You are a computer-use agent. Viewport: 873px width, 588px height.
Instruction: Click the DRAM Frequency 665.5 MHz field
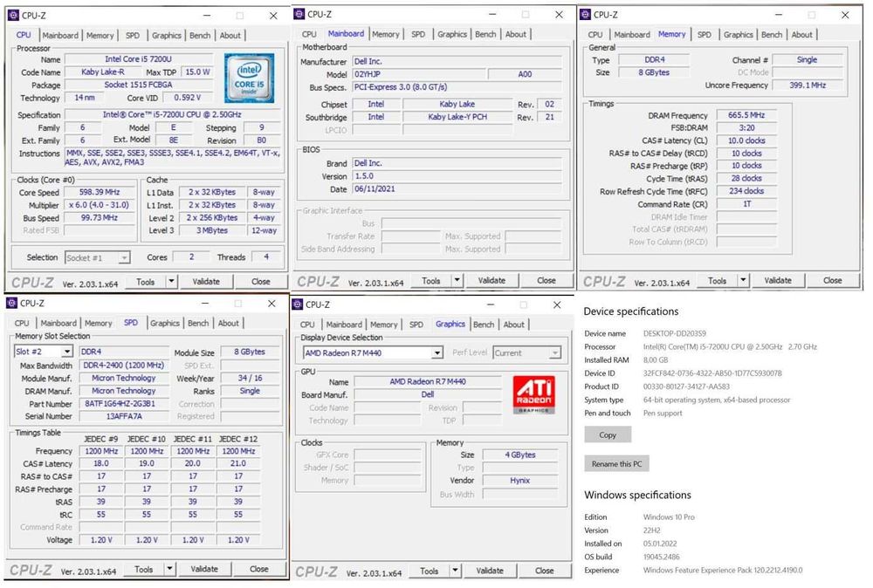pos(746,115)
